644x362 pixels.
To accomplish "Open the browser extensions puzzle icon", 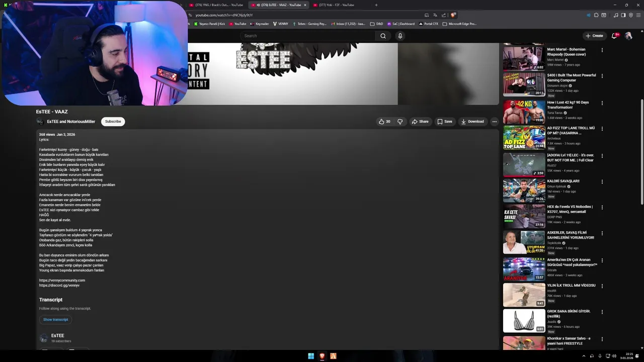I will point(596,15).
